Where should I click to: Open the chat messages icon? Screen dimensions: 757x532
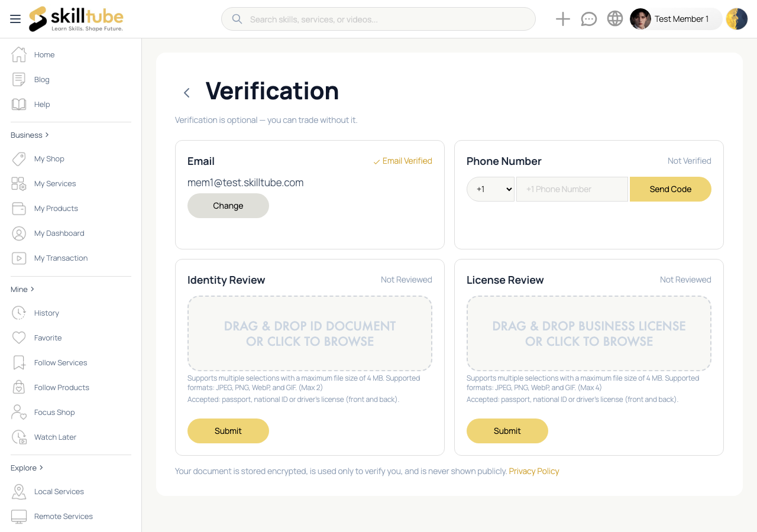tap(589, 19)
